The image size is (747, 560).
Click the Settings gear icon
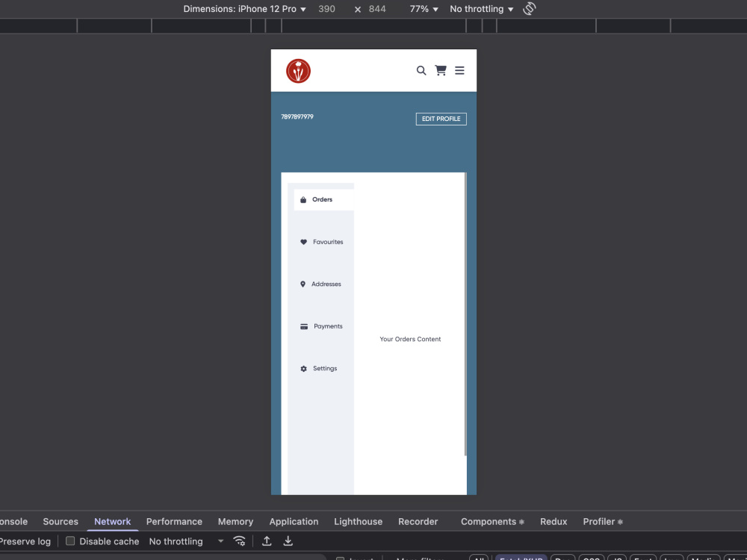point(303,369)
